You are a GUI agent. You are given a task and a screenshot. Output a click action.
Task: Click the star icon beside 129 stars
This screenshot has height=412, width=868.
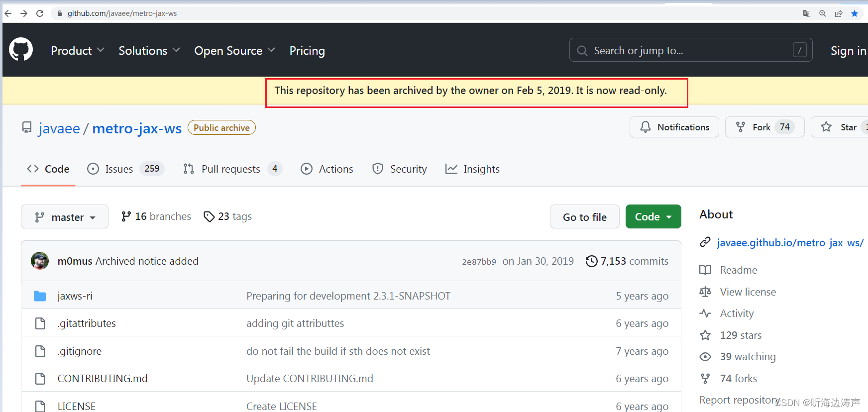[705, 335]
